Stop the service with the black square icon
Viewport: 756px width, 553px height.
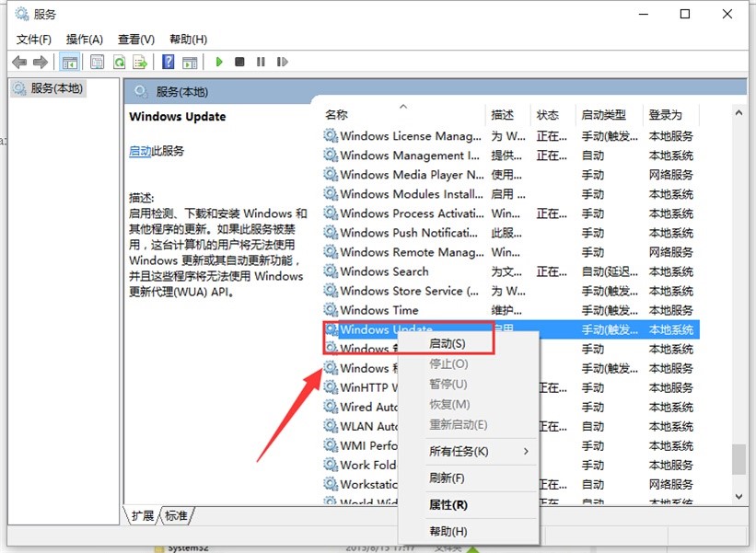[239, 62]
